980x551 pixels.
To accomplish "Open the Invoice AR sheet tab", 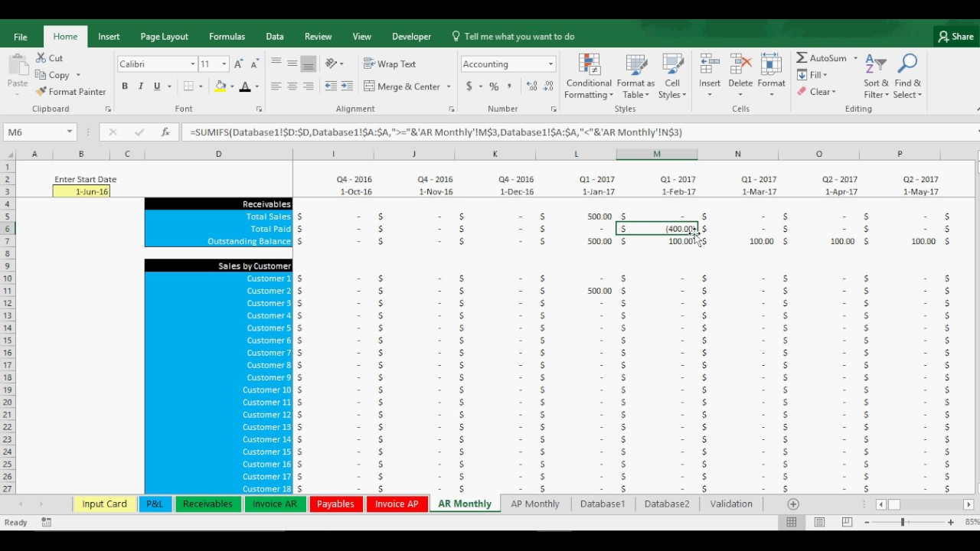I will pyautogui.click(x=274, y=504).
